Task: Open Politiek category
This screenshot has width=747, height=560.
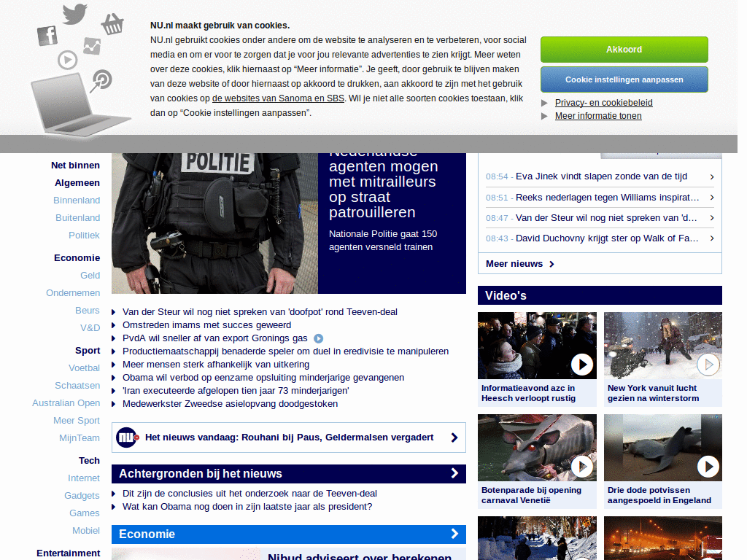Action: [x=84, y=236]
